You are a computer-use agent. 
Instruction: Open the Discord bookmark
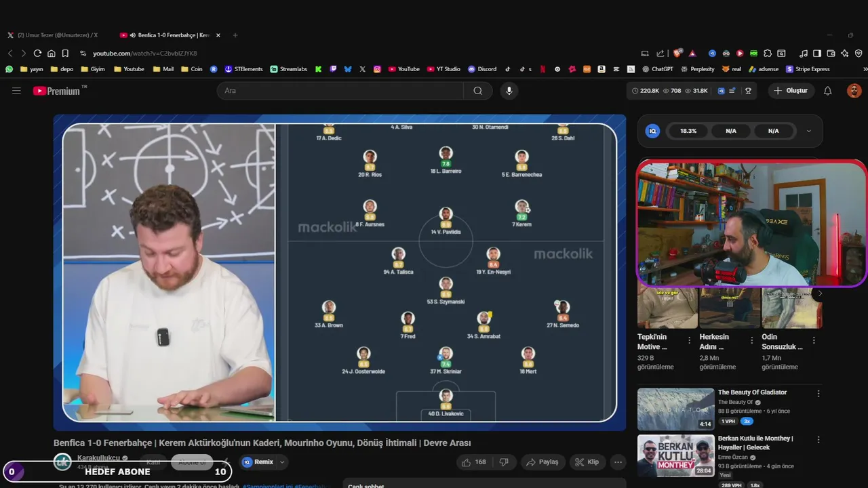[482, 69]
